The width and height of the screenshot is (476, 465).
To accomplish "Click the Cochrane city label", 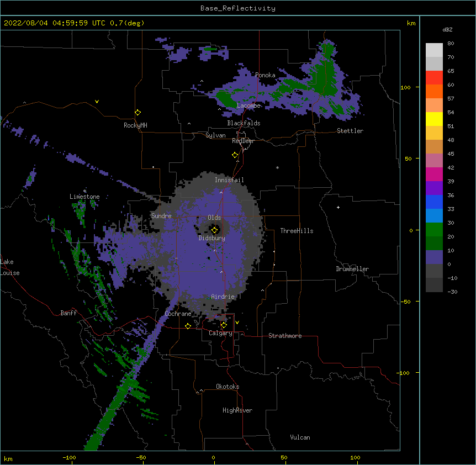I will coord(178,314).
